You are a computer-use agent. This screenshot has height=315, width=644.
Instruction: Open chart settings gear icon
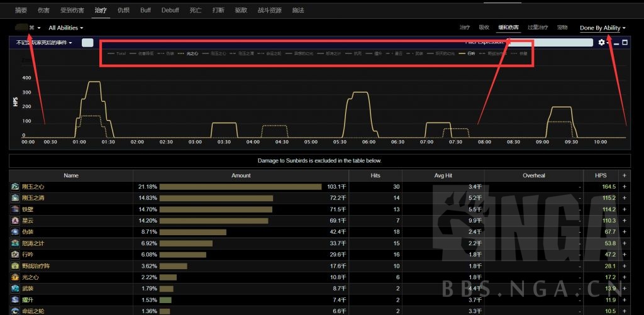601,43
